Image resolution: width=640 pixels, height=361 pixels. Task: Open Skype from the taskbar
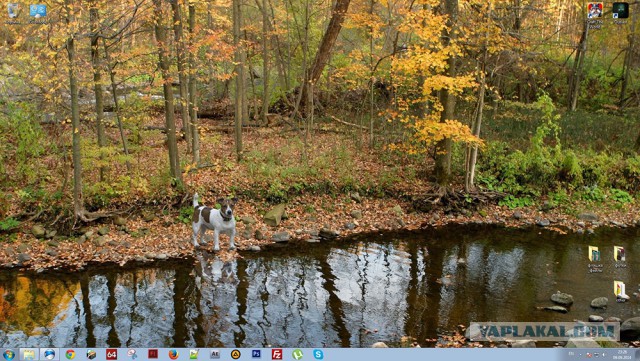coord(318,354)
